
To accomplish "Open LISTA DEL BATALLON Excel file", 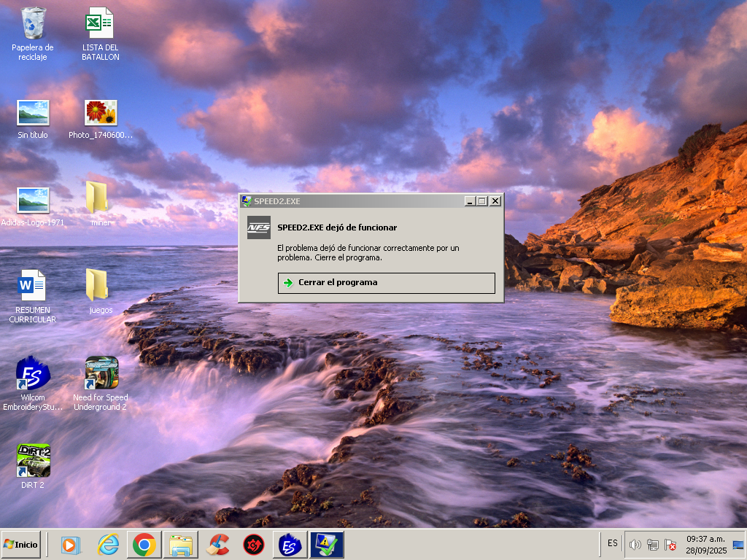I will (x=100, y=24).
